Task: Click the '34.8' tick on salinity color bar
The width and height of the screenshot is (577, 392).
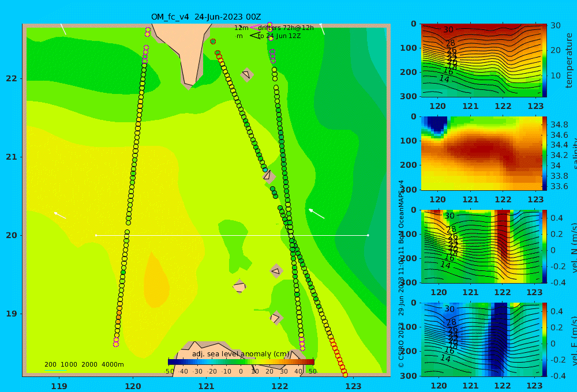Action: pos(559,125)
